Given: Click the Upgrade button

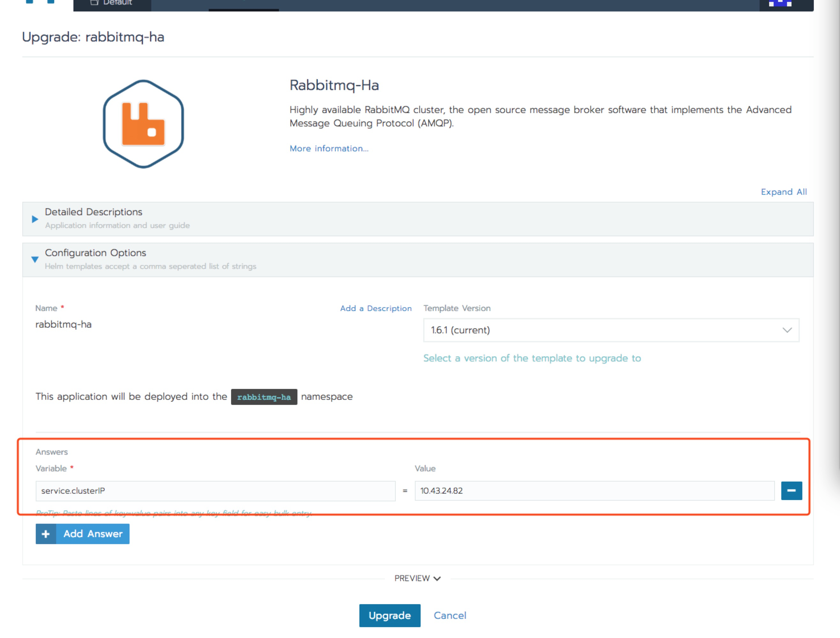Looking at the screenshot, I should pos(390,616).
